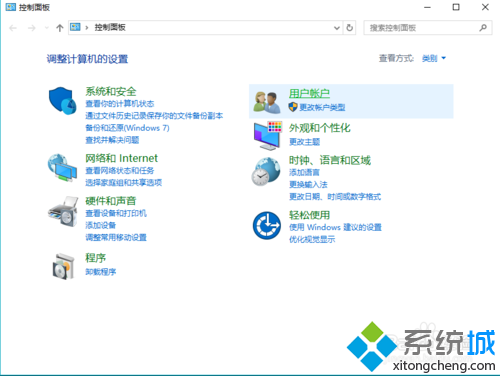This screenshot has height=376, width=500.
Task: Open the 硬件和声音 heading
Action: [111, 201]
